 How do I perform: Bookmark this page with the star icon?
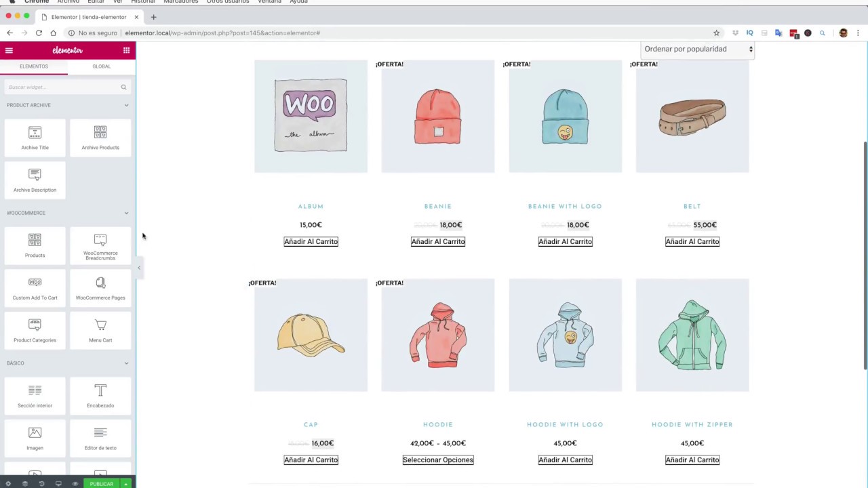[716, 33]
